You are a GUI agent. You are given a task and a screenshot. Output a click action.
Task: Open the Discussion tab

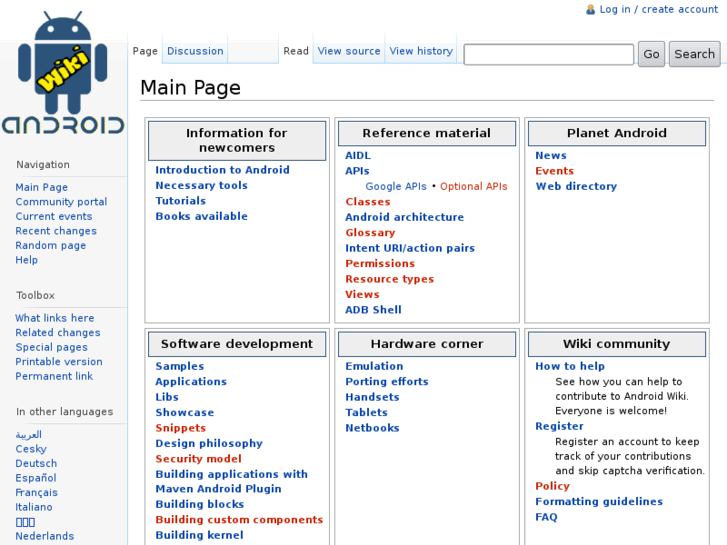pyautogui.click(x=195, y=51)
